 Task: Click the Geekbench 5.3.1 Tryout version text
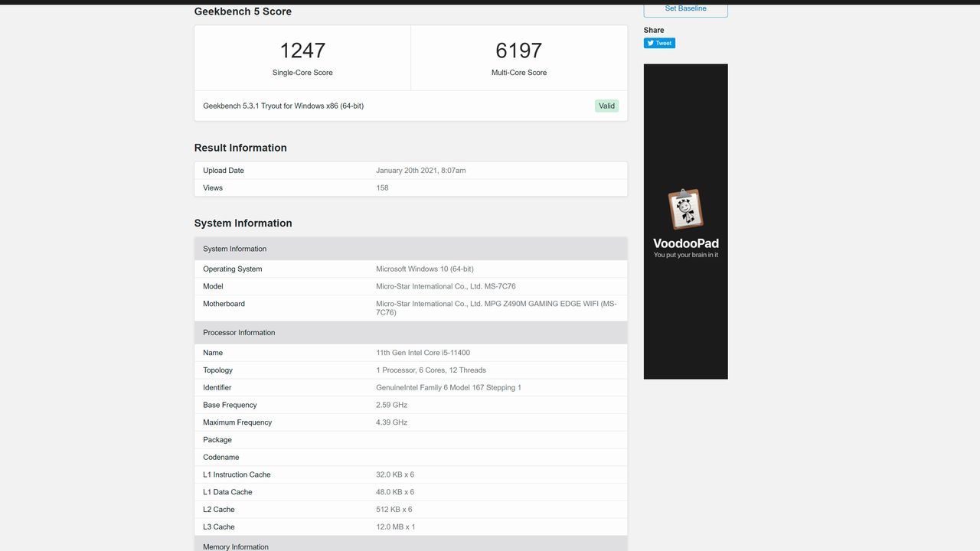(283, 106)
